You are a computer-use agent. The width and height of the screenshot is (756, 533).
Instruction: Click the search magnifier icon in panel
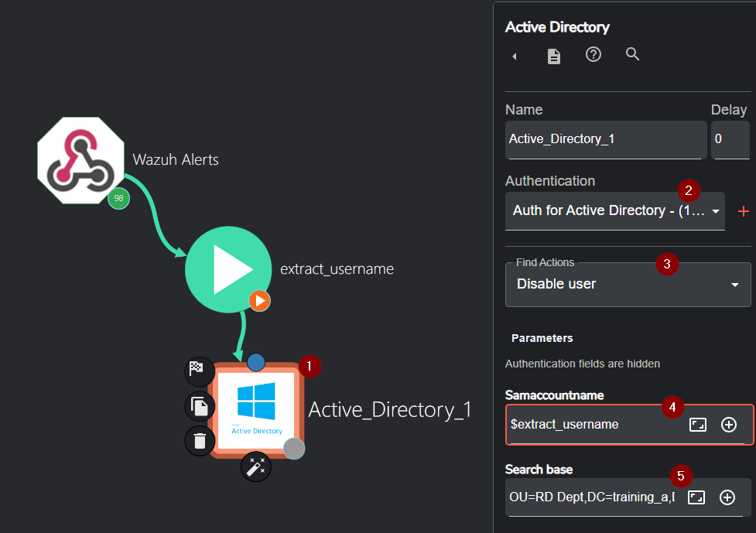[x=632, y=54]
